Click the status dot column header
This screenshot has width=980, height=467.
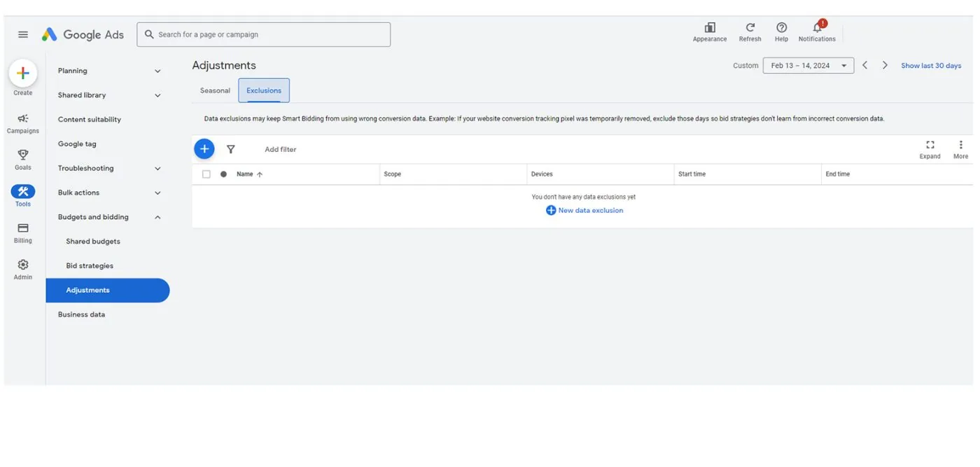(224, 174)
